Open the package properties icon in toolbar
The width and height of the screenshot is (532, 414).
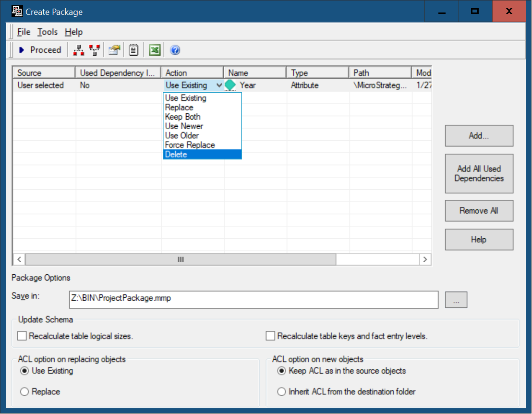(x=114, y=50)
